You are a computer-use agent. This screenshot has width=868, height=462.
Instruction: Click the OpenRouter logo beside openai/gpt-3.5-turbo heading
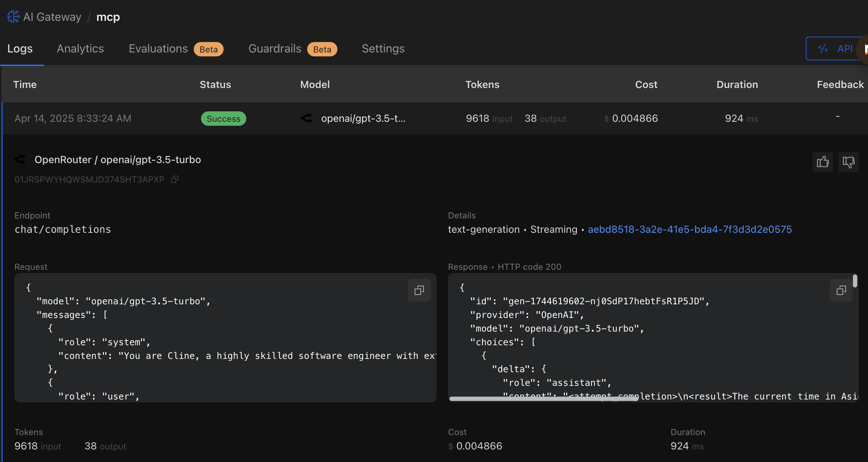click(20, 160)
